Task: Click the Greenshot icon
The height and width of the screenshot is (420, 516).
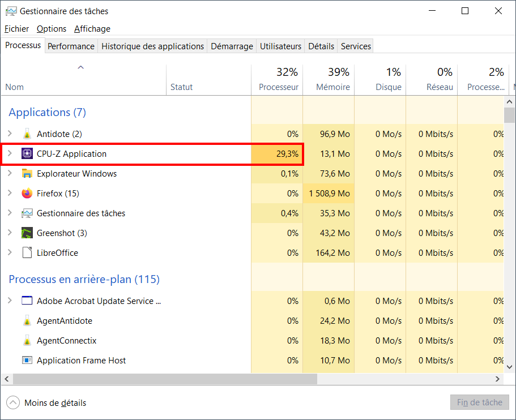Action: tap(27, 233)
